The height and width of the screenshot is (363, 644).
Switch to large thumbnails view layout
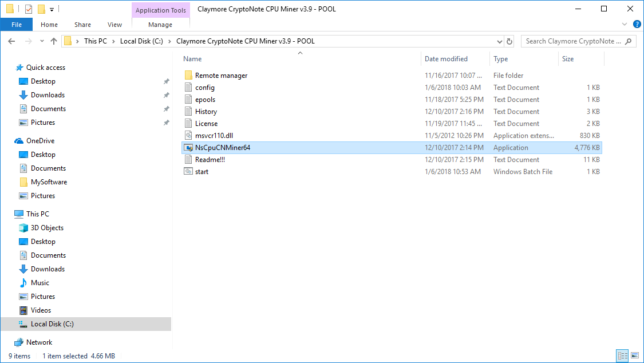(x=635, y=356)
